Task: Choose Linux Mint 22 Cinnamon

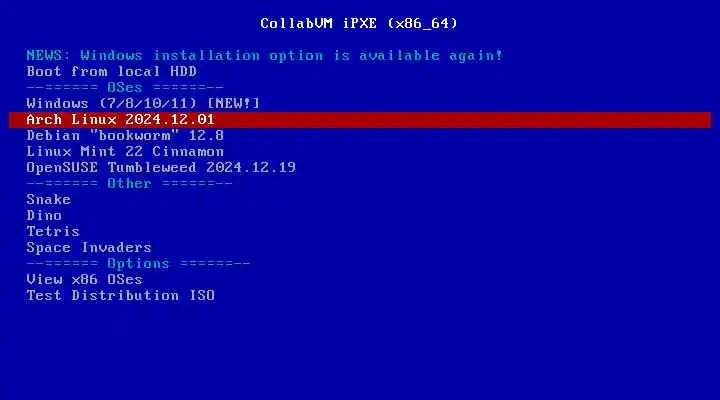Action: coord(125,152)
